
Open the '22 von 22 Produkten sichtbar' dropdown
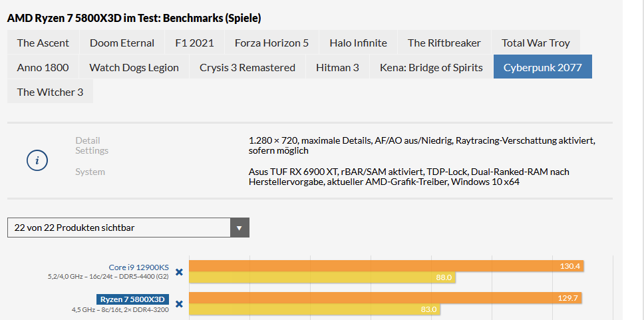(x=128, y=228)
